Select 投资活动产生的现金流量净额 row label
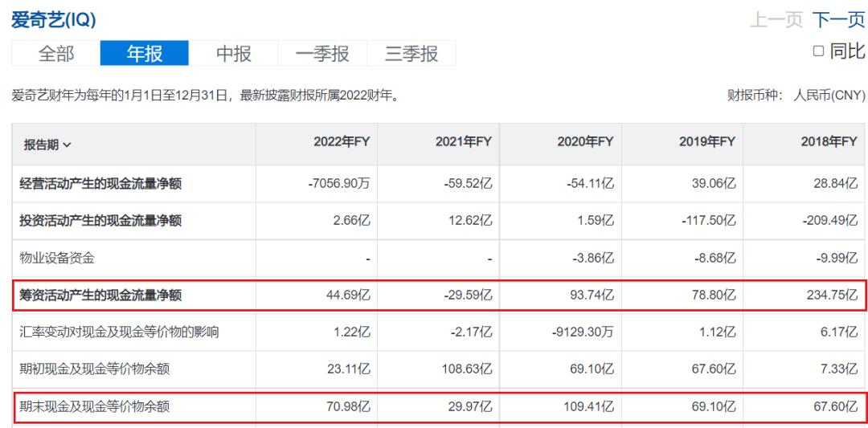The image size is (868, 428). click(x=100, y=221)
